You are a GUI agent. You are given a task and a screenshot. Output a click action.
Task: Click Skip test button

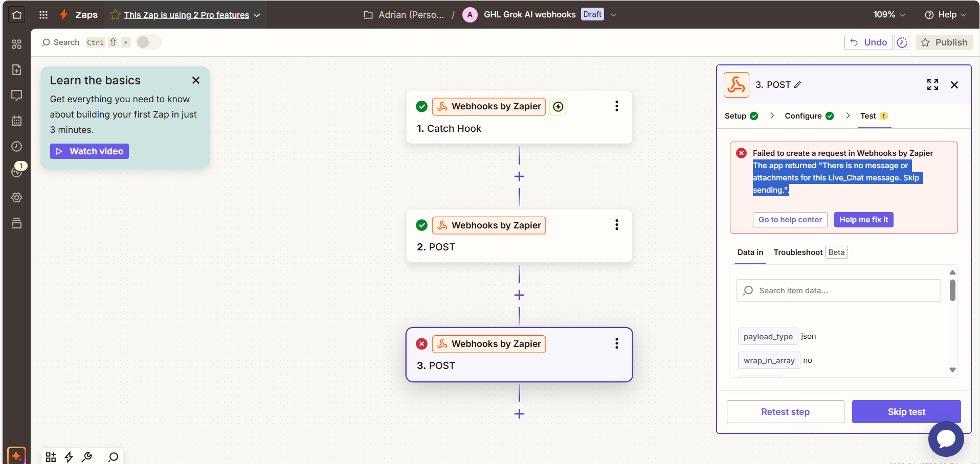tap(906, 412)
